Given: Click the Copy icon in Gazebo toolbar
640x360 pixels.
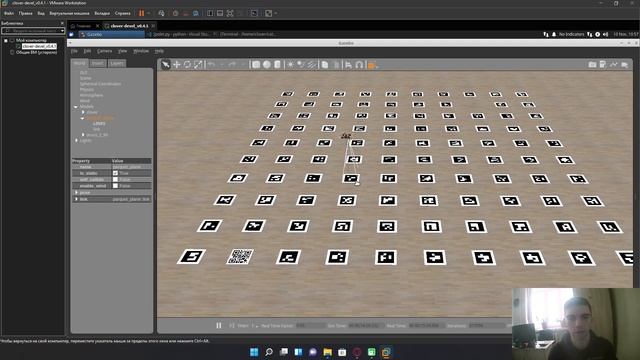Looking at the screenshot, I should (325, 64).
